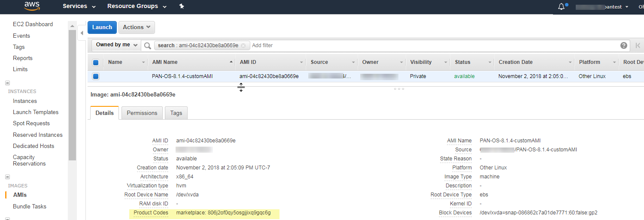
Task: Click the ami-04c82430be8a0669e cell in table
Action: (269, 76)
